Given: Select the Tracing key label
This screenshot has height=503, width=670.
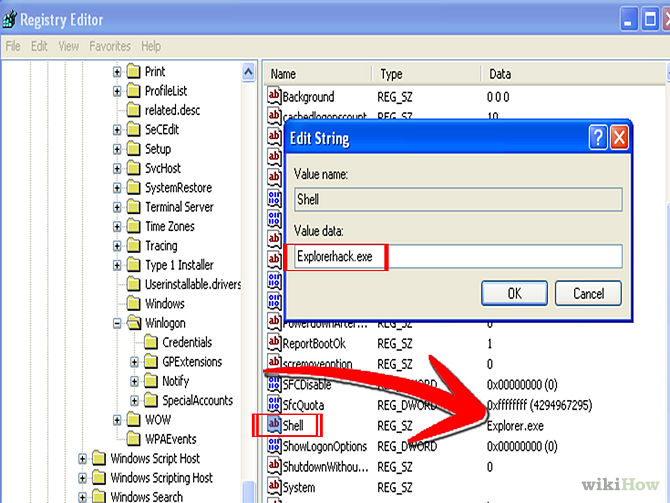Looking at the screenshot, I should pyautogui.click(x=161, y=246).
